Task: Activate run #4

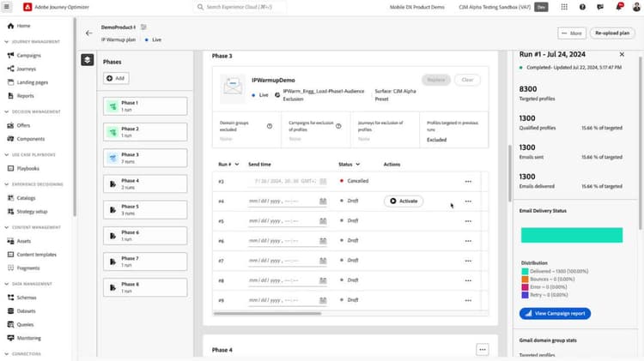Action: [404, 201]
